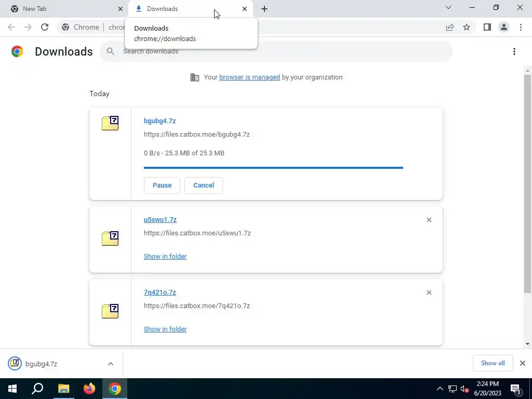Pause the bgubg4.7z download
This screenshot has width=532, height=399.
point(162,185)
